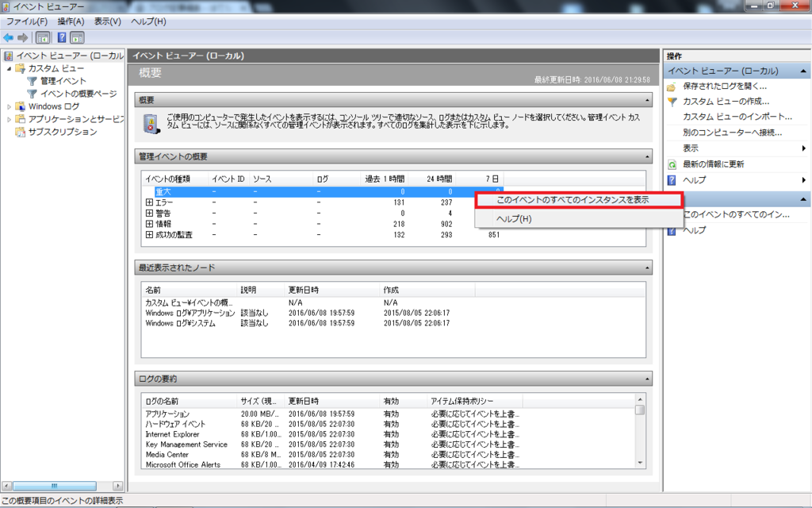Expand the Windows ログ tree node
The height and width of the screenshot is (508, 812).
[9, 106]
